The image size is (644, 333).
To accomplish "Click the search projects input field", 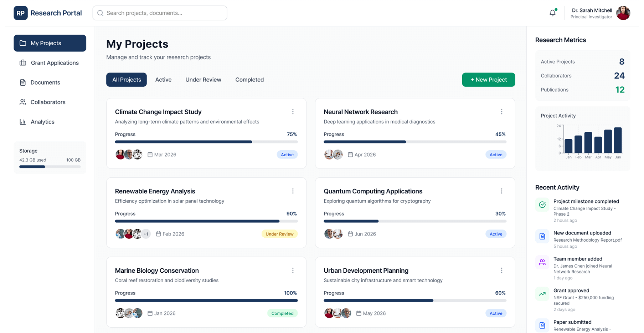I will click(x=160, y=13).
